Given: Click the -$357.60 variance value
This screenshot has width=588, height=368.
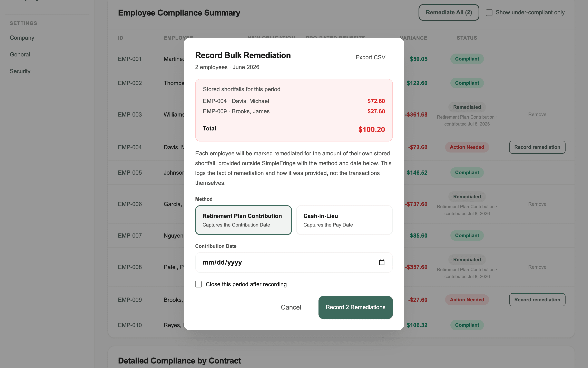Looking at the screenshot, I should click(416, 267).
